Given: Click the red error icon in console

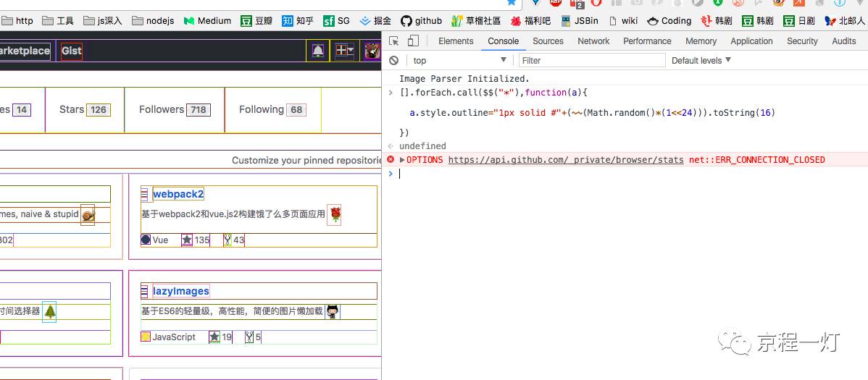Looking at the screenshot, I should click(x=391, y=159).
